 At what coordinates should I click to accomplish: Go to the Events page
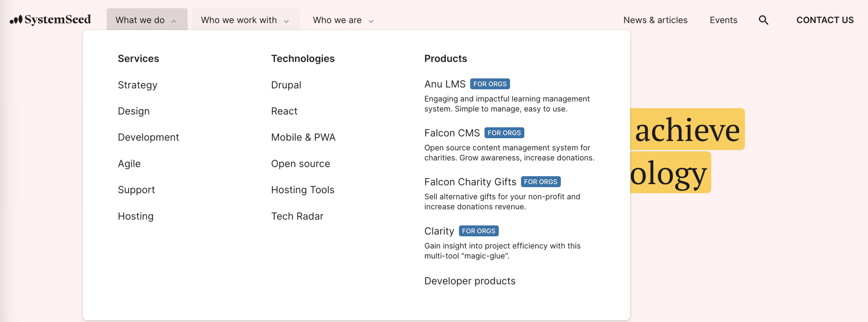pyautogui.click(x=723, y=20)
